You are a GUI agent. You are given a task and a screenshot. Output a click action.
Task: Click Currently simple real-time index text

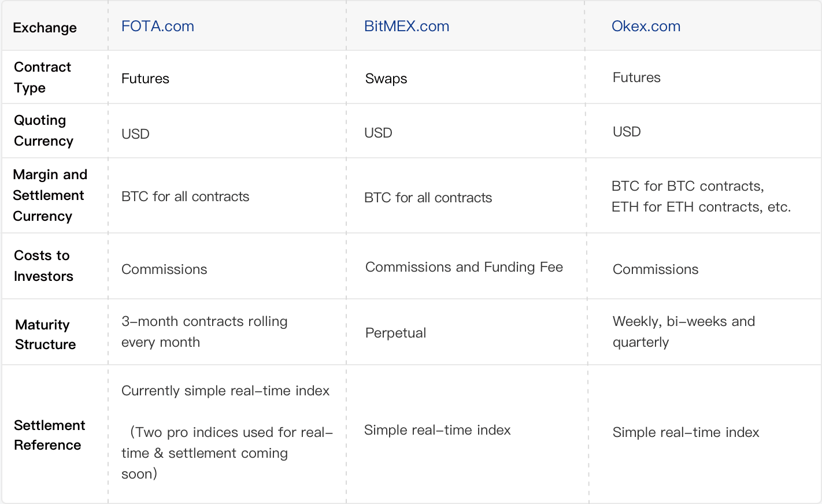coord(225,391)
